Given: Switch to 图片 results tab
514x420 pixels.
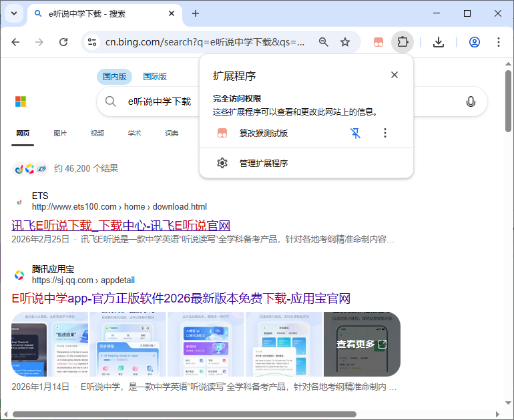Looking at the screenshot, I should (x=60, y=133).
